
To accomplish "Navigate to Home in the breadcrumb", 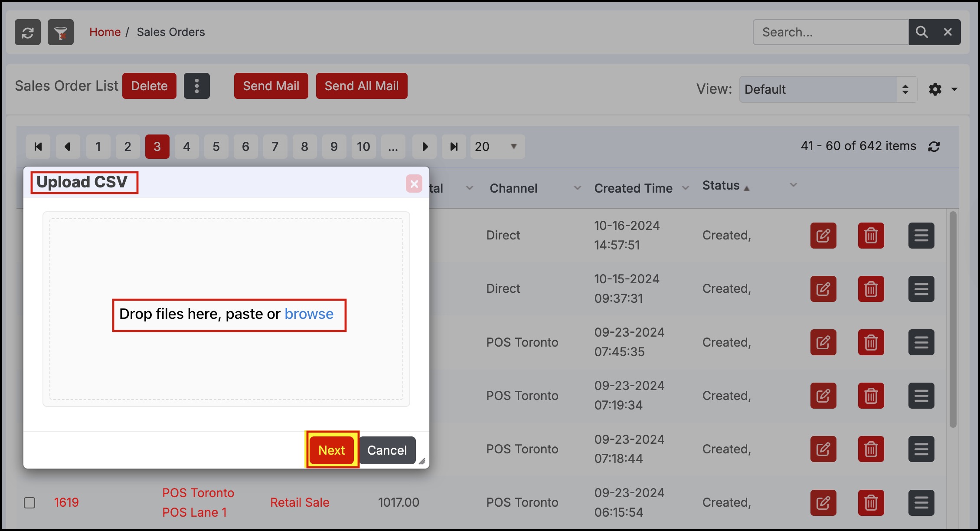I will click(x=105, y=32).
